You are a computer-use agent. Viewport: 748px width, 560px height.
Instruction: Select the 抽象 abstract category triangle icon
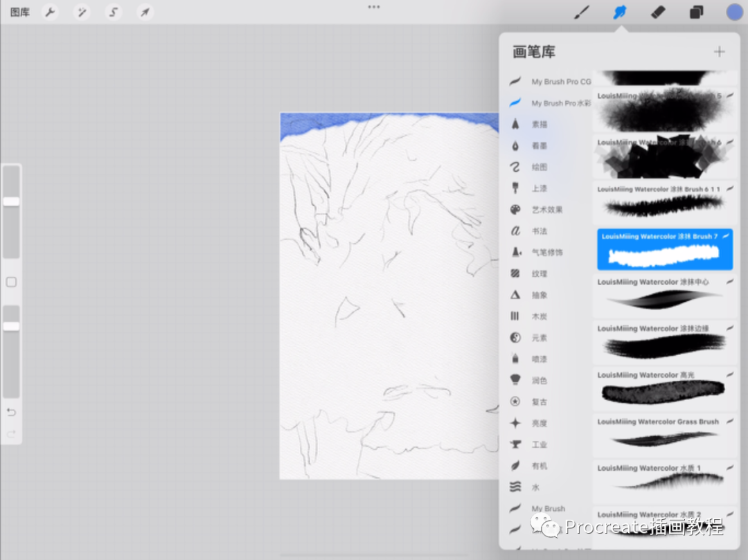pyautogui.click(x=515, y=295)
